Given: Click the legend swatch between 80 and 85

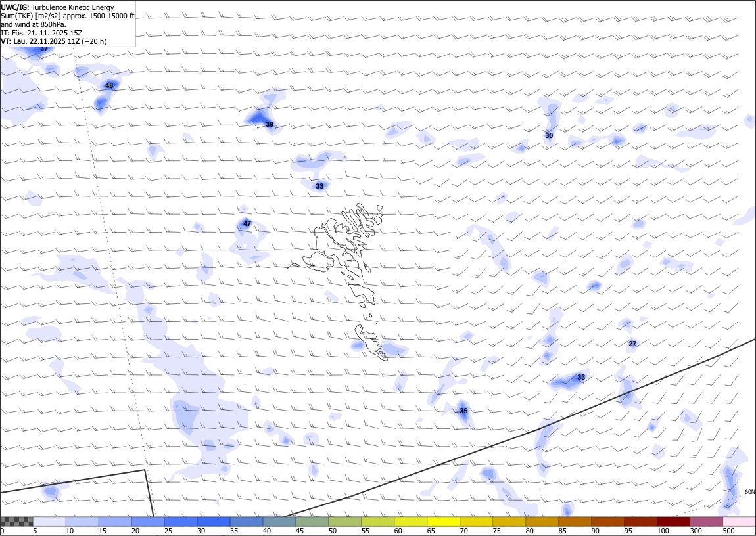Looking at the screenshot, I should click(542, 521).
